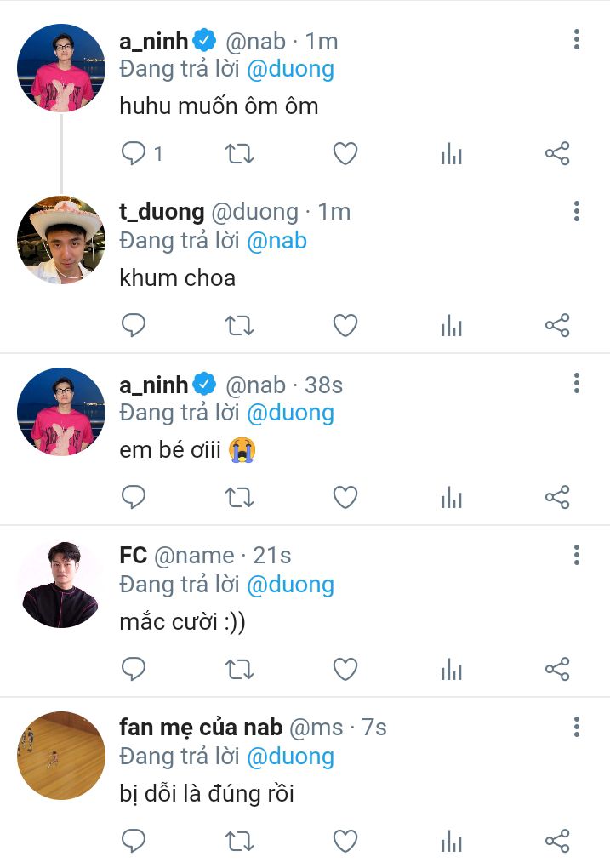Like the "em bé ơiii" tweet

[x=345, y=497]
